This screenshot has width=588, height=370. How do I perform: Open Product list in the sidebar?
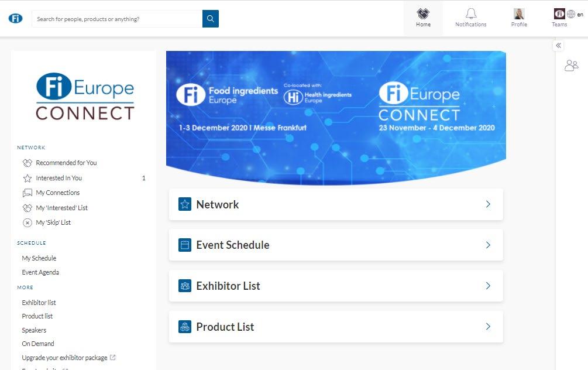37,316
